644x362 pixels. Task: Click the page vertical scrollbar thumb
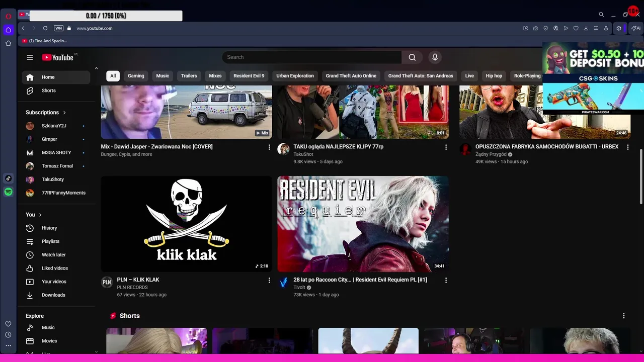pos(641,176)
